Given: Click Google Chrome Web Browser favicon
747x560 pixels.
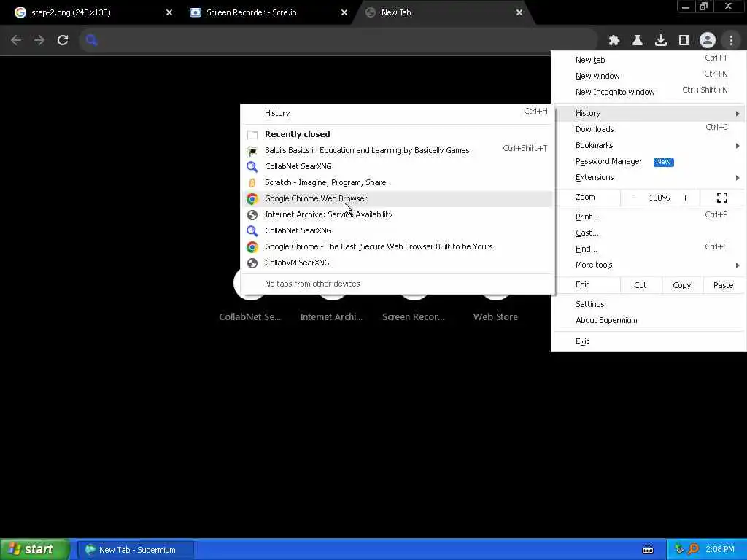Looking at the screenshot, I should pos(252,198).
